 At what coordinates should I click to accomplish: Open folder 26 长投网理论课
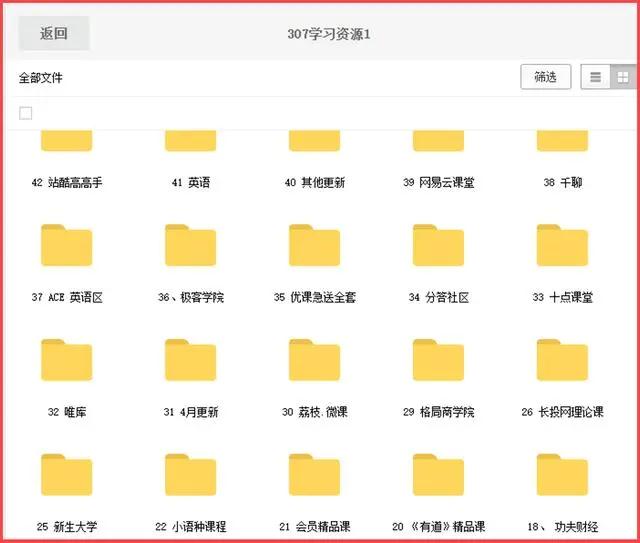(x=562, y=361)
